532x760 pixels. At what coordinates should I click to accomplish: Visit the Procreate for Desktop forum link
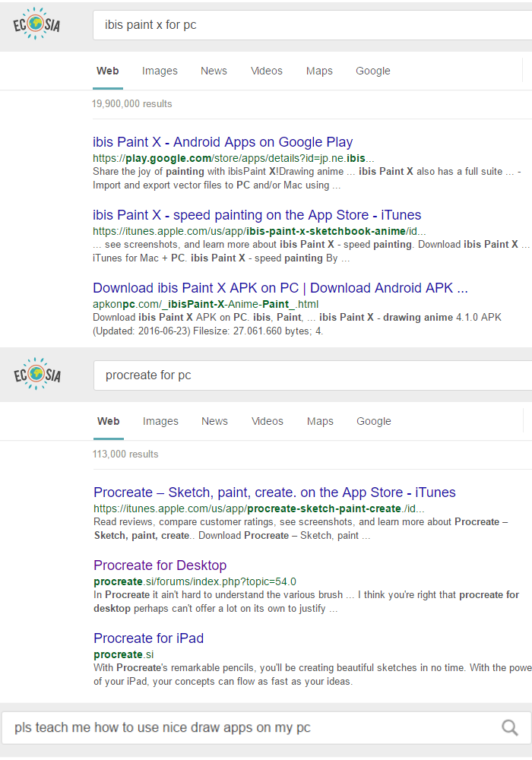pos(160,565)
